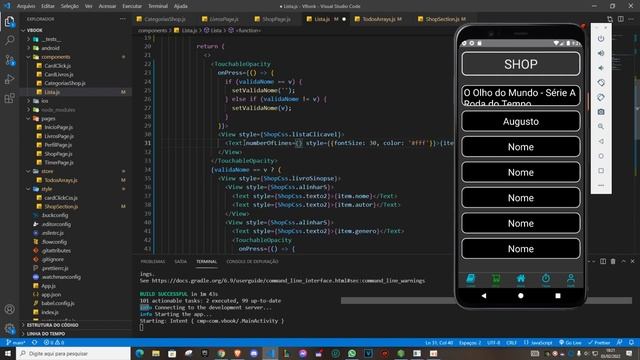The height and width of the screenshot is (360, 640).
Task: Open Manage gear in activity bar
Action: click(9, 328)
